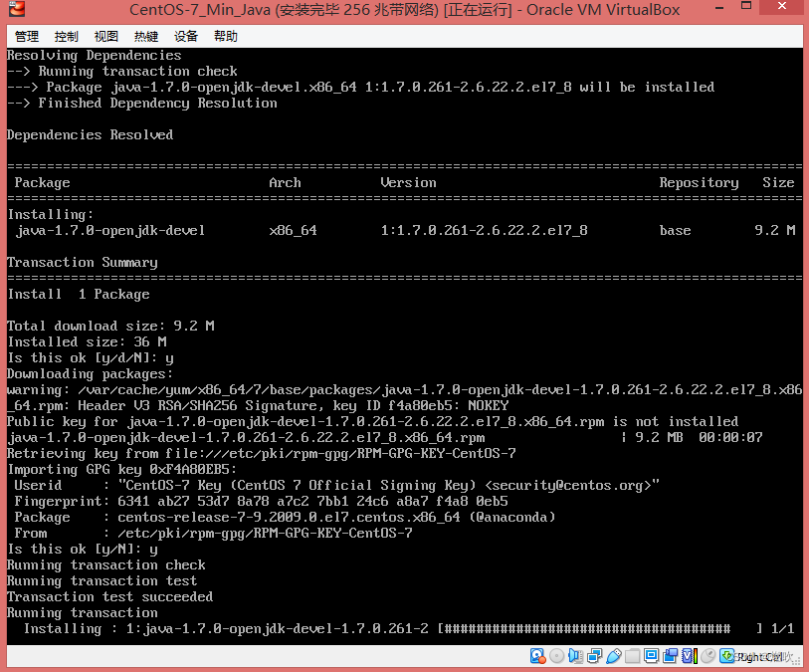
Task: Click the 'Arch' column header
Action: 285,183
